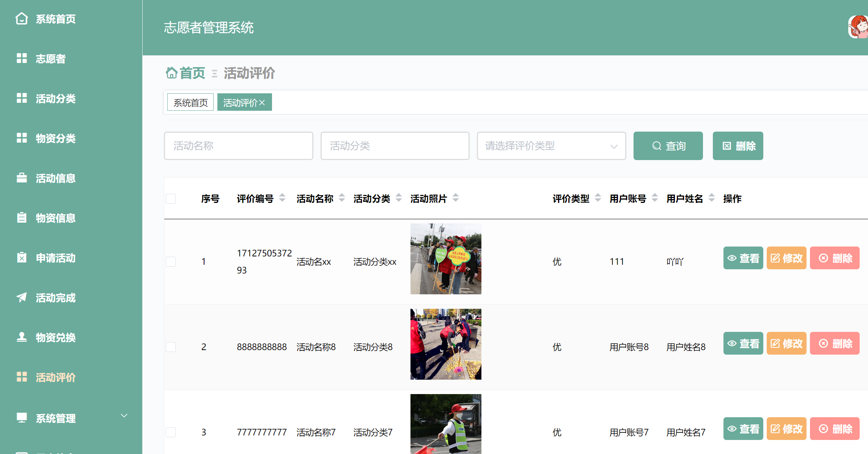
Task: Sort the table by 评价编号 column
Action: point(282,198)
